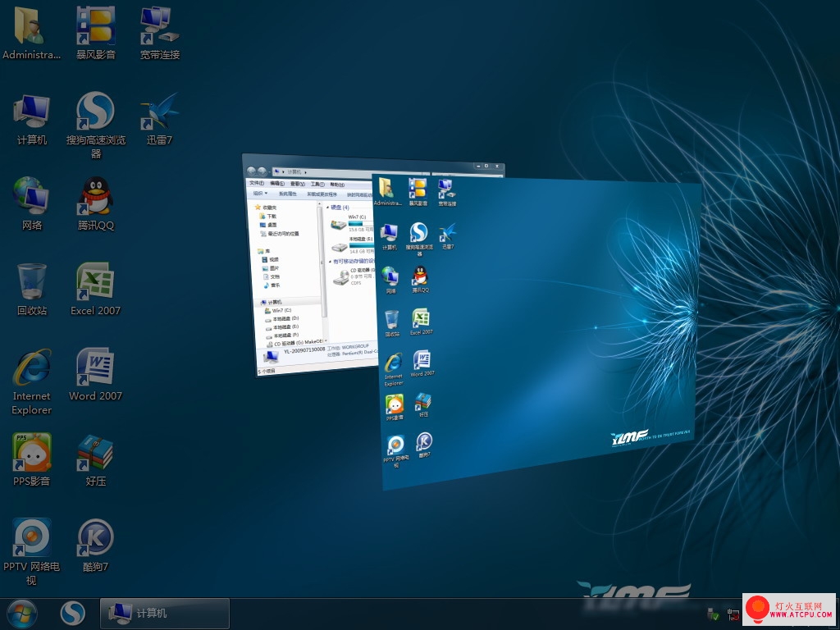Open the 好压 archive tool desktop shortcut
840x630 pixels.
coord(95,459)
